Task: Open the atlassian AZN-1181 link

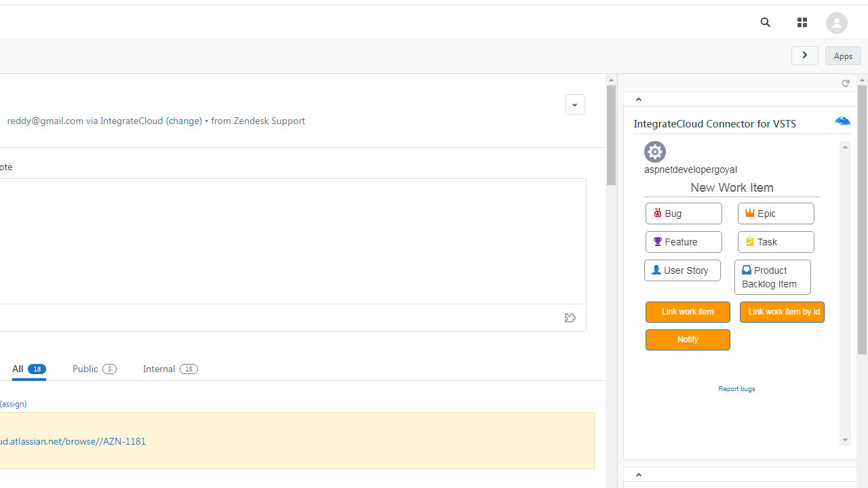Action: click(73, 441)
